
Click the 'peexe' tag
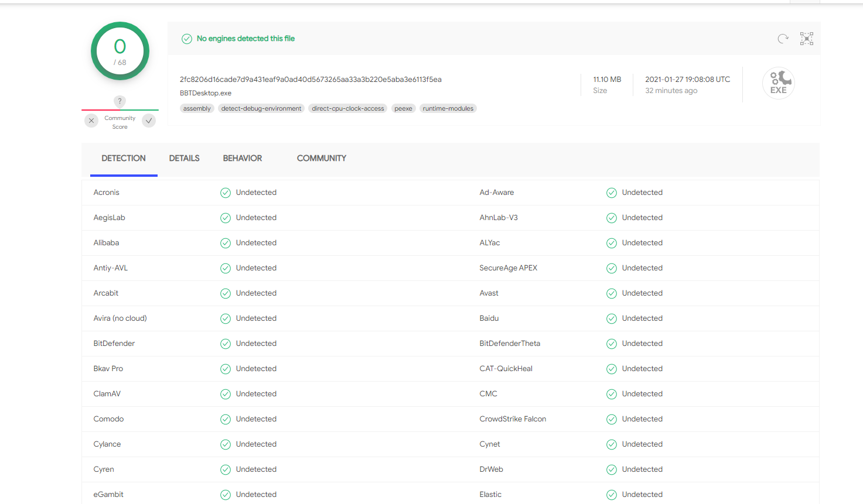point(403,108)
